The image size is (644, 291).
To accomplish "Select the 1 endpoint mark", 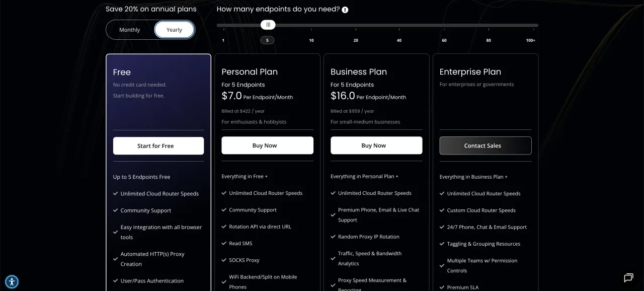I will (223, 40).
